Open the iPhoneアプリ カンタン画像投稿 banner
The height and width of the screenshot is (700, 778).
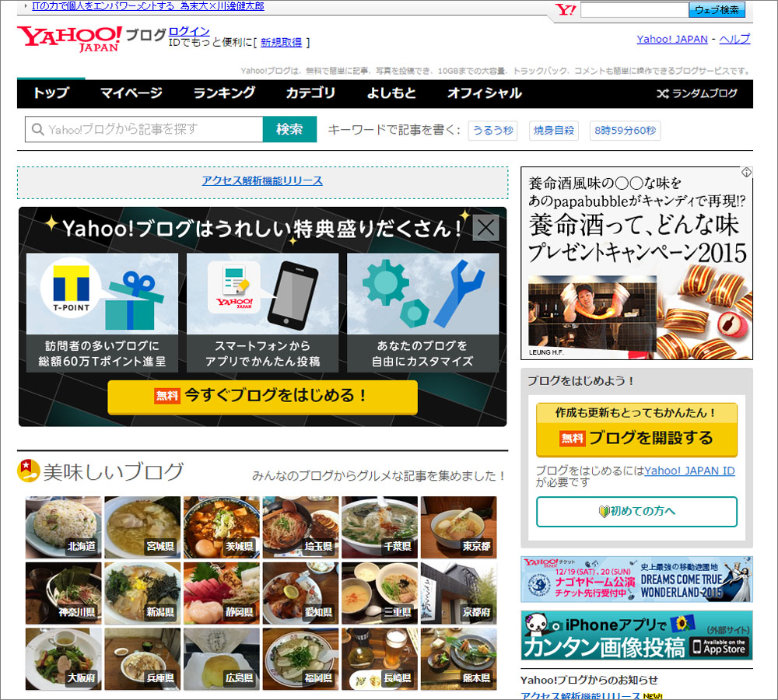click(x=636, y=635)
